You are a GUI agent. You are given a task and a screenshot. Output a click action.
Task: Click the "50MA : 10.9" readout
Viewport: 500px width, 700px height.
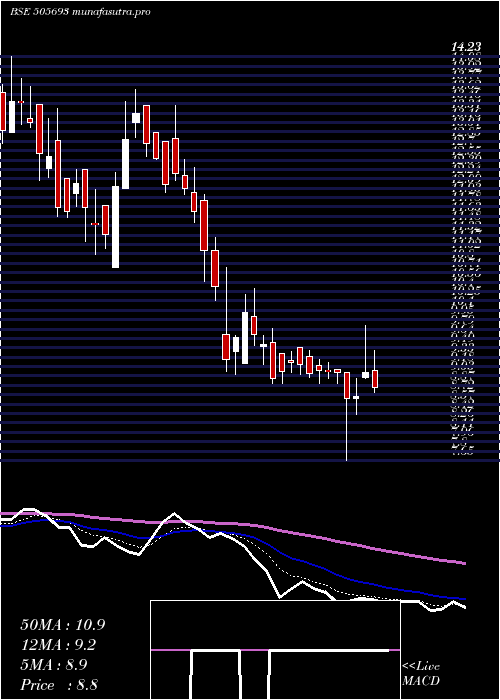click(63, 625)
